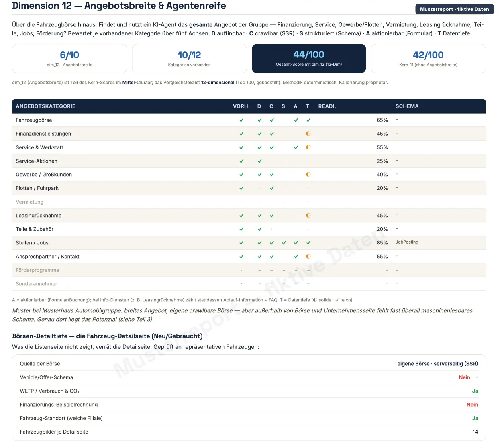Click Leasingrücknahme D column check mark

point(260,216)
